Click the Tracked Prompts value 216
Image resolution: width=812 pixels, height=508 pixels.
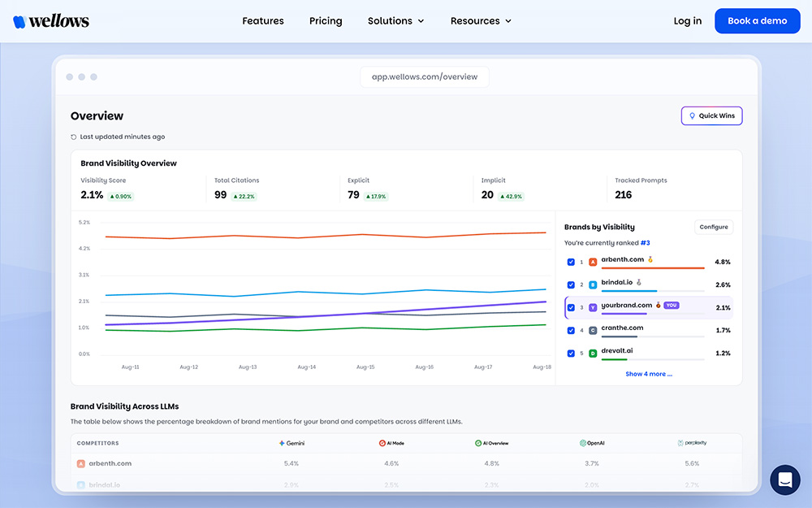point(623,195)
